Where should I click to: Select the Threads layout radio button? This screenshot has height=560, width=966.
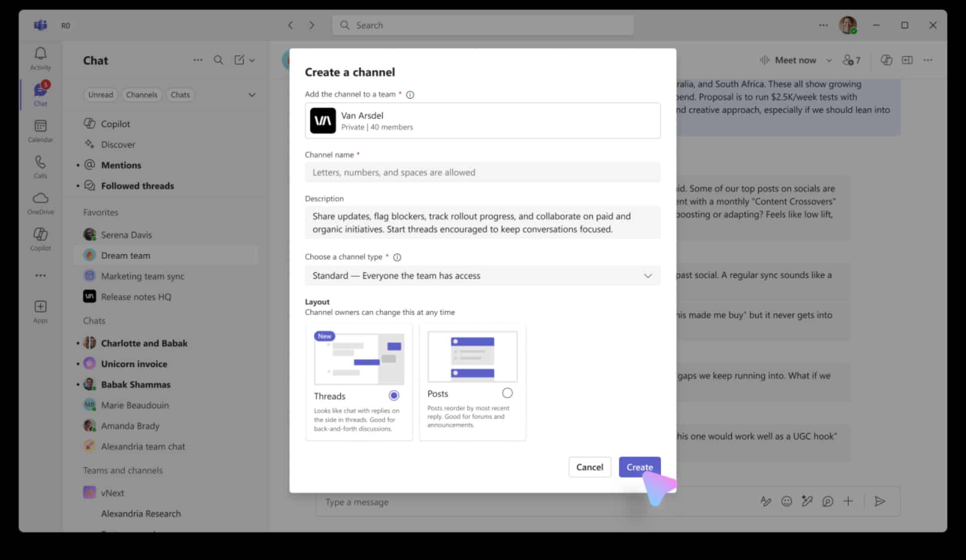pos(394,396)
